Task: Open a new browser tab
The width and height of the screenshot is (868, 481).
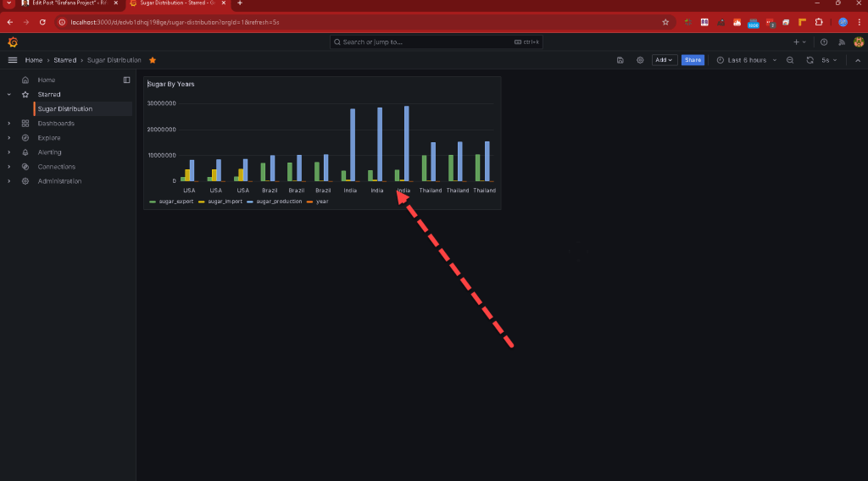Action: [x=240, y=3]
